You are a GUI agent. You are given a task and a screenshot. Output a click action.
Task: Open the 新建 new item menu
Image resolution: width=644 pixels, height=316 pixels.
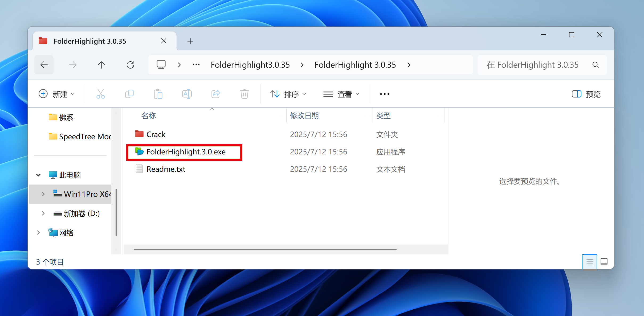(x=57, y=94)
